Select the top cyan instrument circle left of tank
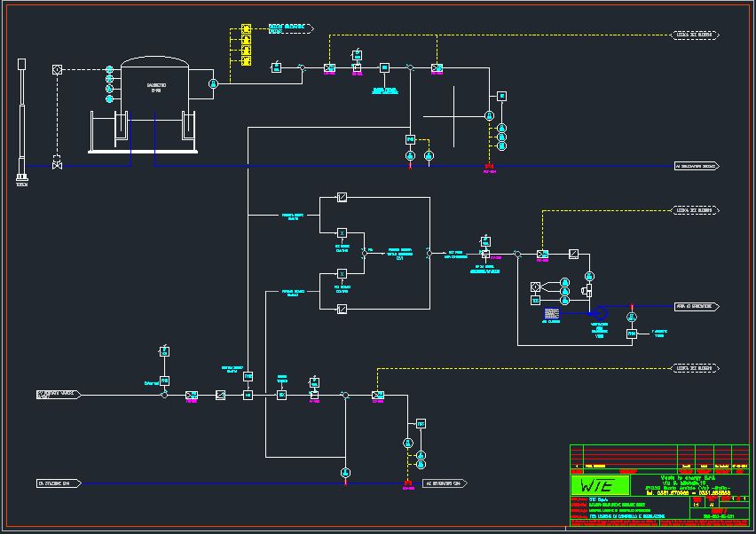Image resolution: width=756 pixels, height=534 pixels. 110,69
